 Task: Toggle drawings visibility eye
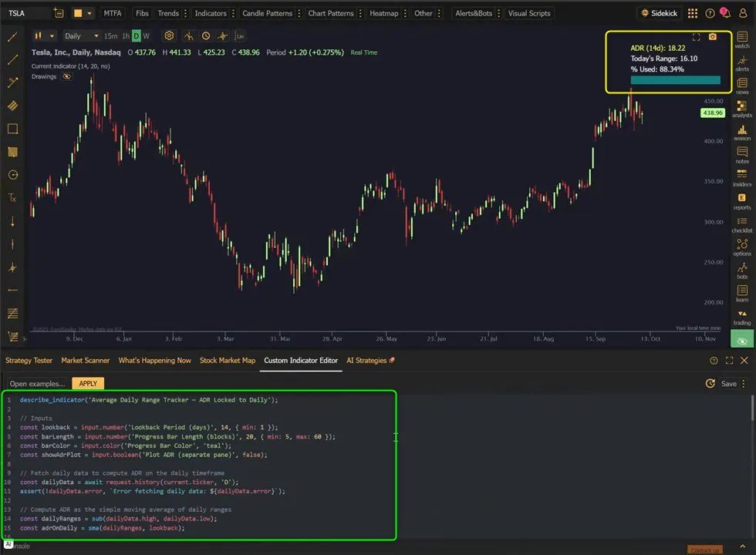[67, 76]
